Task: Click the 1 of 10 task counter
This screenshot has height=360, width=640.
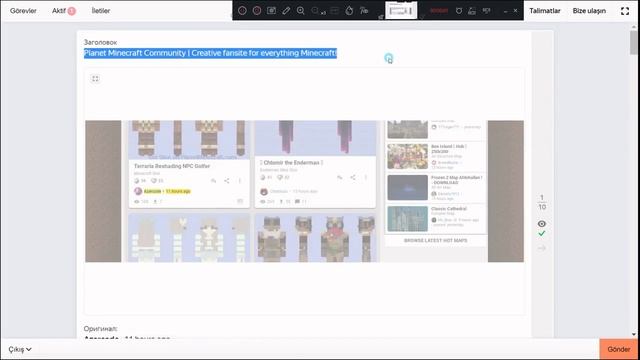Action: (x=542, y=202)
